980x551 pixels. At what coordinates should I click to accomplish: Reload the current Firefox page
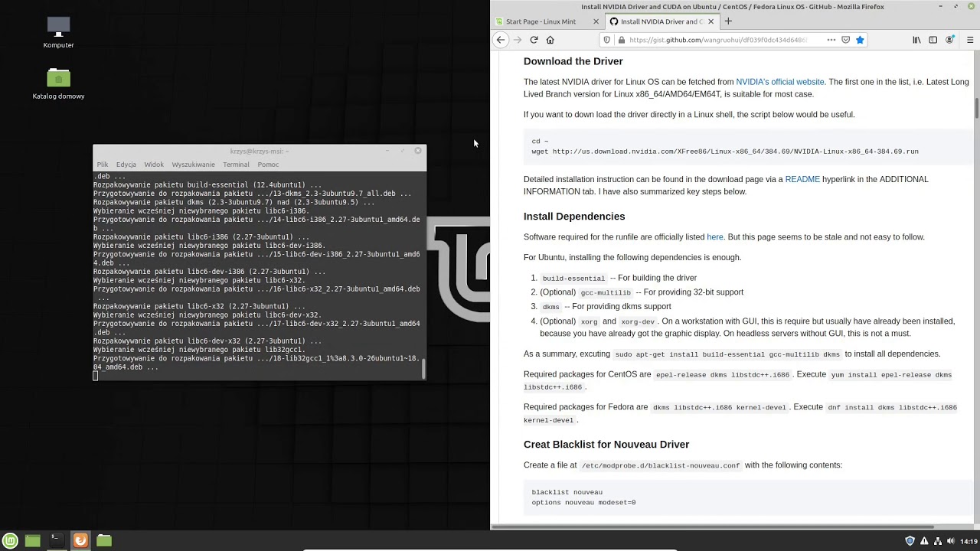click(534, 40)
